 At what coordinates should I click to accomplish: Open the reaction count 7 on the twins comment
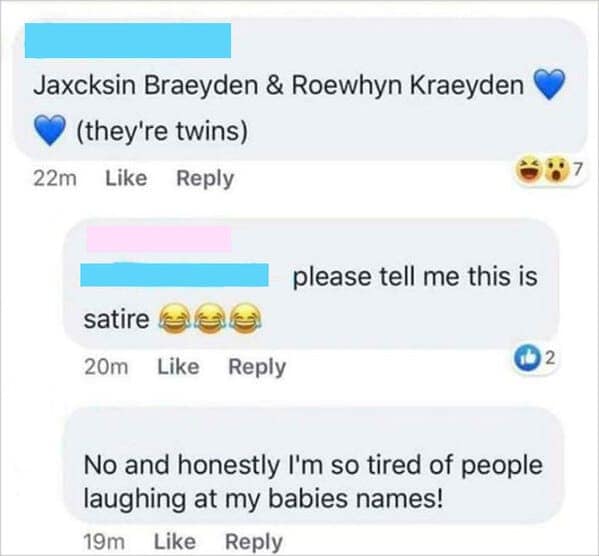click(578, 169)
